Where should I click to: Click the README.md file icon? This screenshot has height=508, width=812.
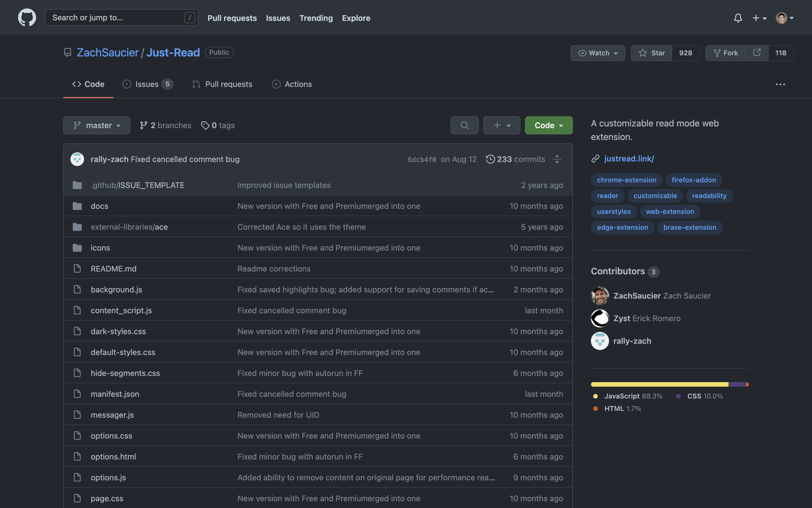[x=77, y=268]
